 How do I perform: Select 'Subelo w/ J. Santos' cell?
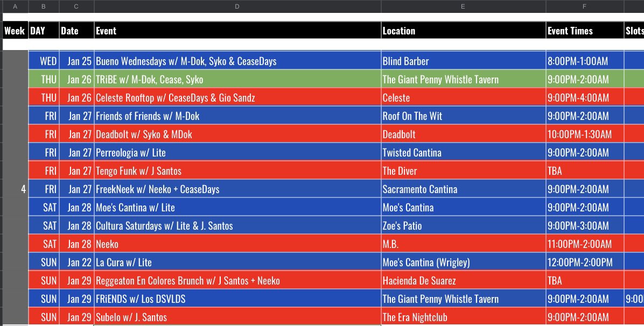point(237,316)
